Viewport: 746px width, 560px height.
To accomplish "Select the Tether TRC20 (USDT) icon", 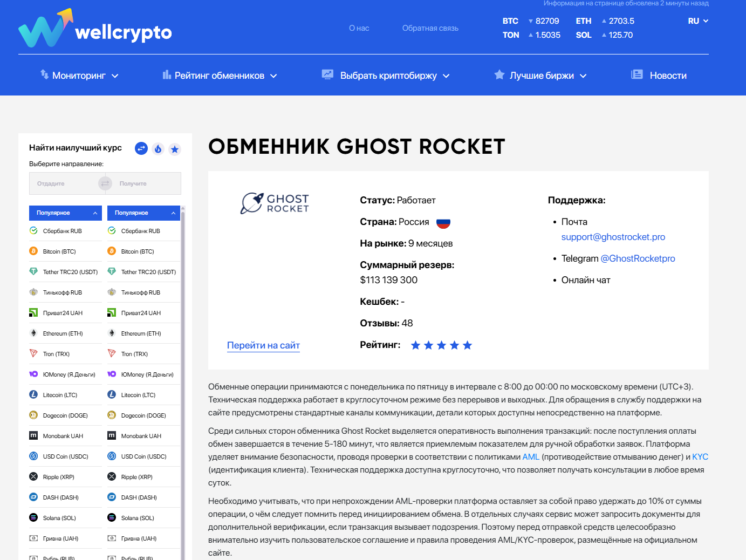I will (x=34, y=271).
